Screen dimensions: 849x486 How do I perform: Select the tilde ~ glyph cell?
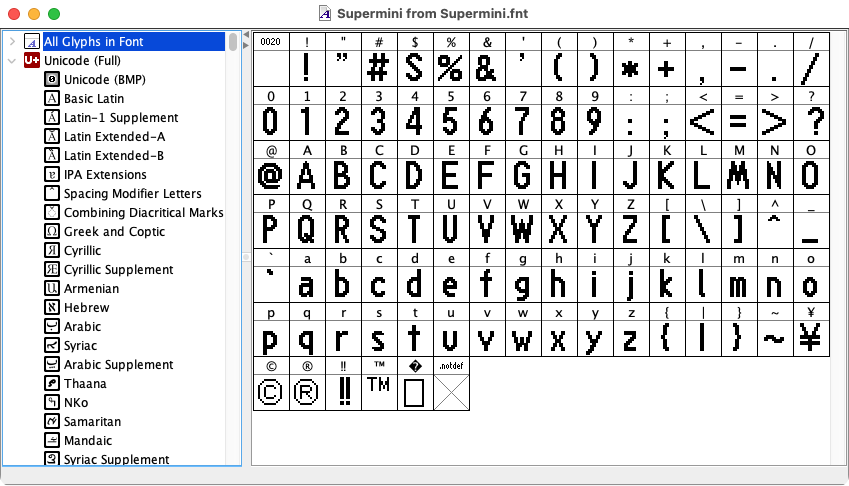click(x=775, y=330)
